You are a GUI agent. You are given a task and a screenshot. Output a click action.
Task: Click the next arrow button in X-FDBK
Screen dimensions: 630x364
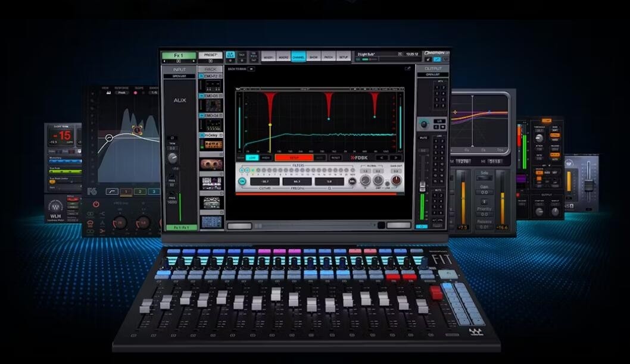pos(395,158)
